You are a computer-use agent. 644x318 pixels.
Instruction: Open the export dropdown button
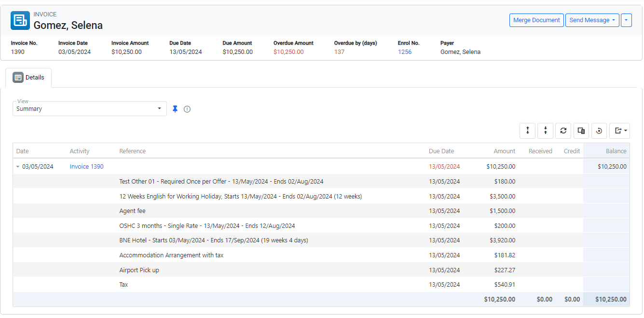tap(619, 131)
